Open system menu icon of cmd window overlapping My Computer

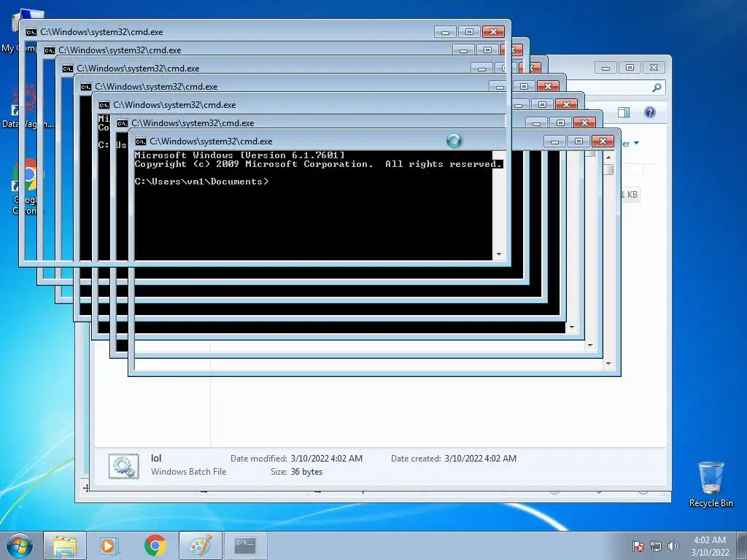31,32
